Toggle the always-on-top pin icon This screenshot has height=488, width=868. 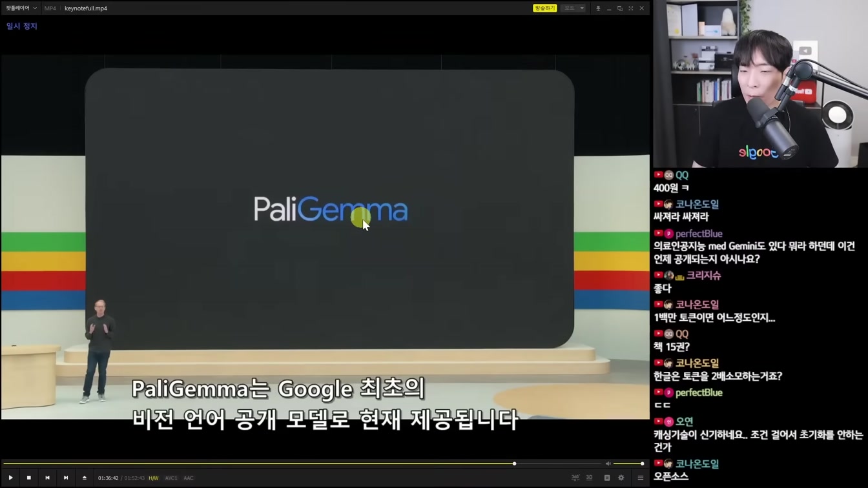(x=598, y=8)
